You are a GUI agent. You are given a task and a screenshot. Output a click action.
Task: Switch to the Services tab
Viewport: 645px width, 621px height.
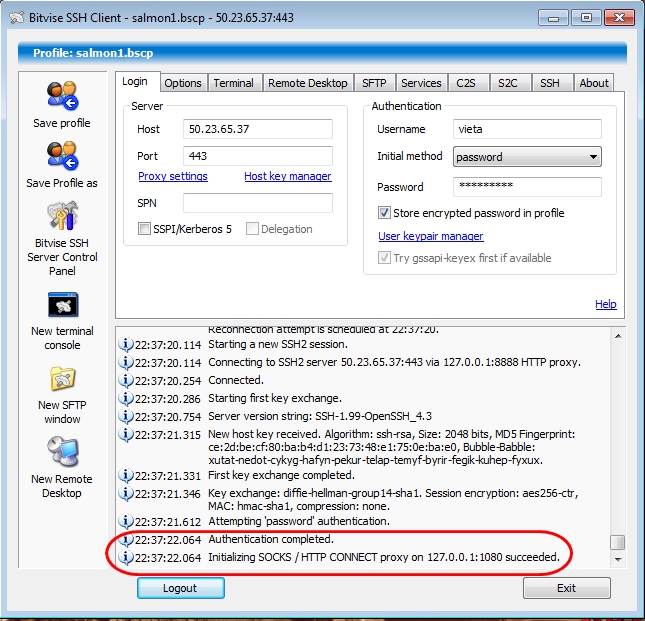tap(421, 83)
